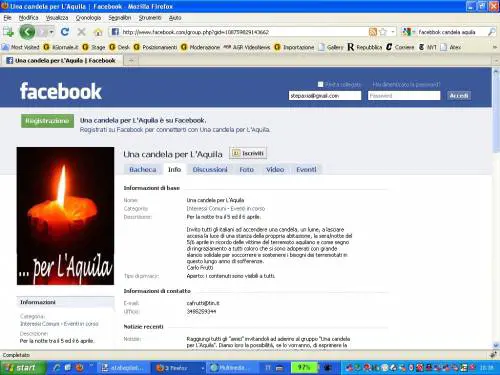The image size is (500, 375).
Task: Open the Most Visited bookmarks folder
Action: [x=21, y=47]
